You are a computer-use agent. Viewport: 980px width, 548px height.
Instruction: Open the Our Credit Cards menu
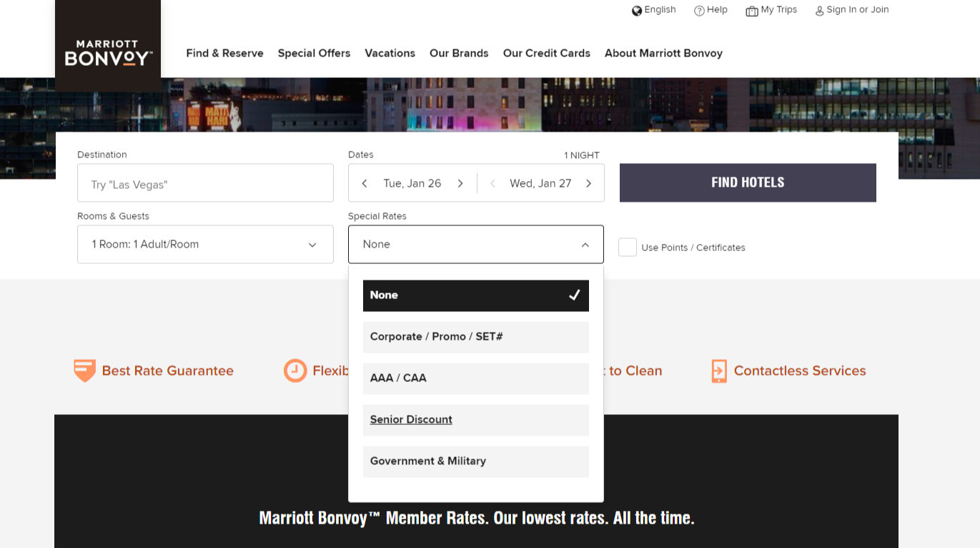coord(546,53)
